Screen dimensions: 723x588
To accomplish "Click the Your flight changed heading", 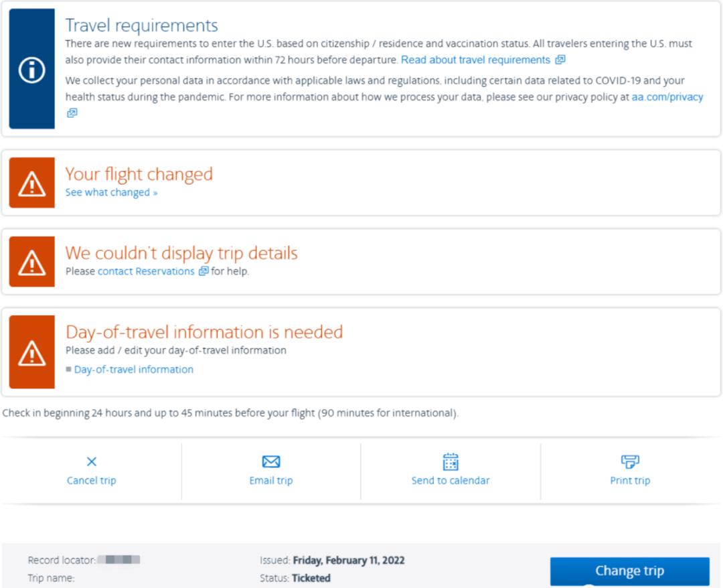I will pos(139,174).
